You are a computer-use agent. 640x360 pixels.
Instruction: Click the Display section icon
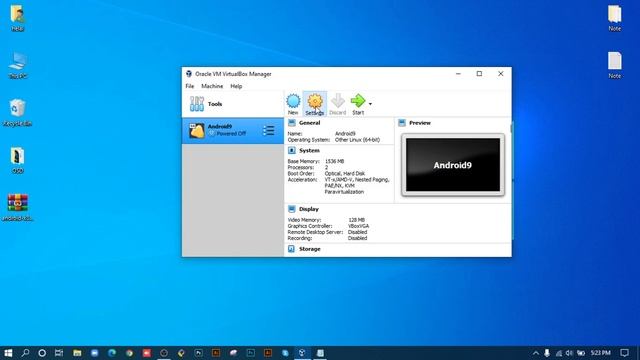[x=291, y=209]
